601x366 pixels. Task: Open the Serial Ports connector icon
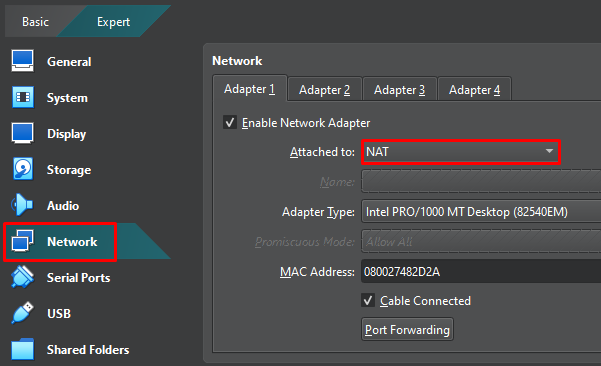click(23, 277)
